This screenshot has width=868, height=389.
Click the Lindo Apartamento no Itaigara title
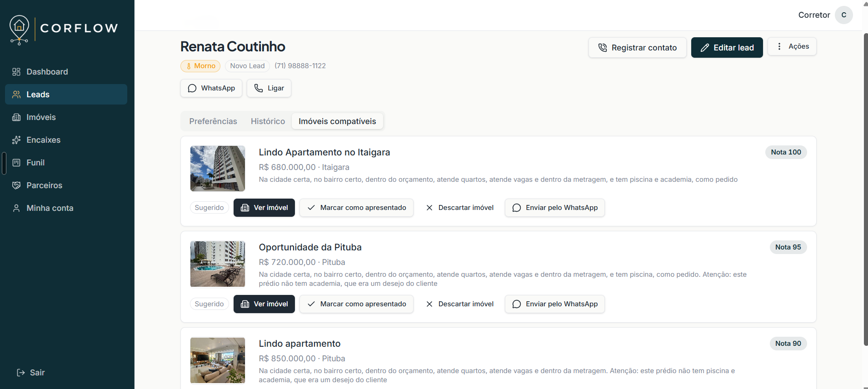click(324, 152)
